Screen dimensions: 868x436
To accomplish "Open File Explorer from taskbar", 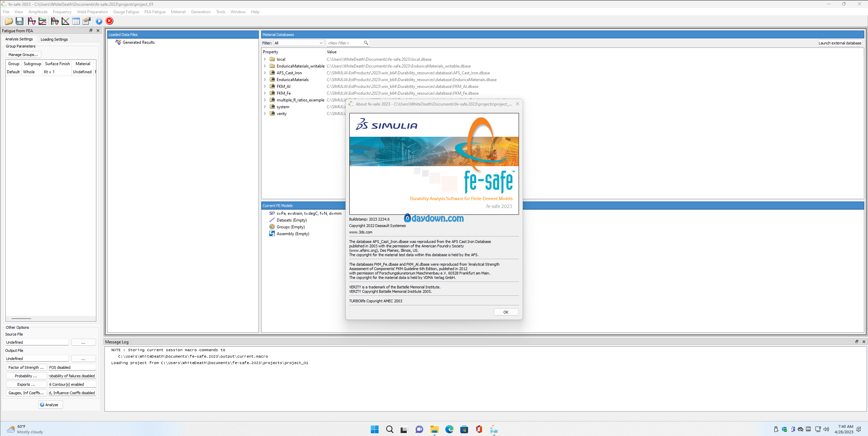I will click(x=435, y=429).
